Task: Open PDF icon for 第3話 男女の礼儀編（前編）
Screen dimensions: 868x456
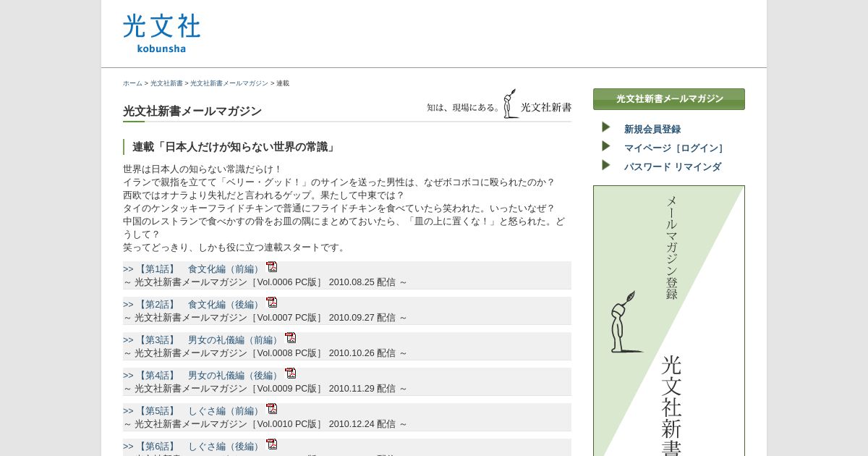Action: pyautogui.click(x=291, y=338)
